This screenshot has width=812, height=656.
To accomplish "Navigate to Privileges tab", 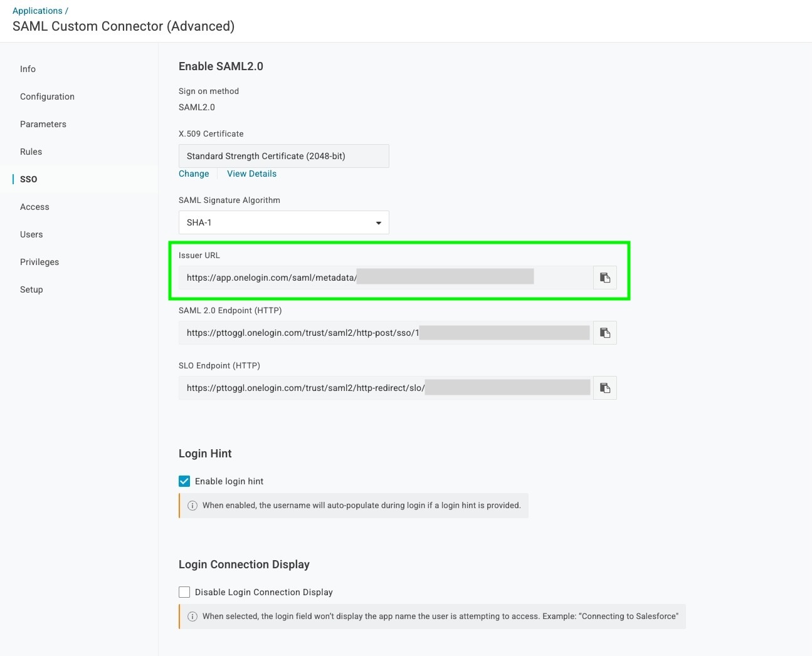I will (x=40, y=262).
